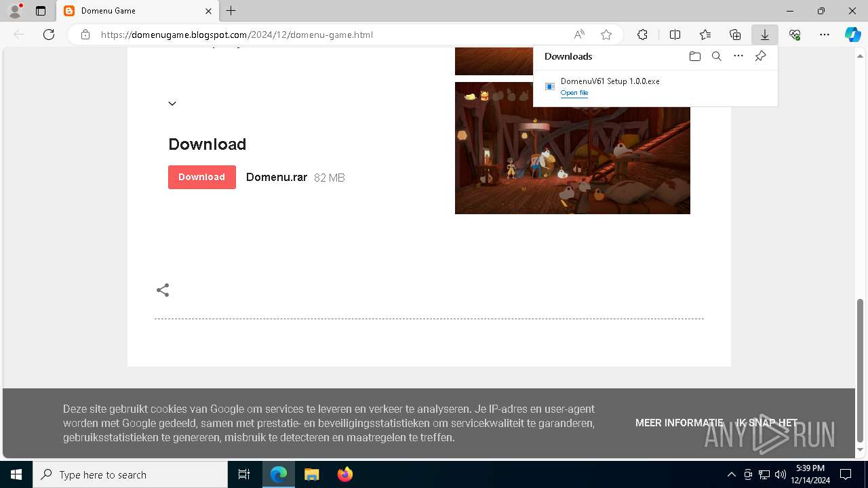Open network status tray icon

point(764,474)
